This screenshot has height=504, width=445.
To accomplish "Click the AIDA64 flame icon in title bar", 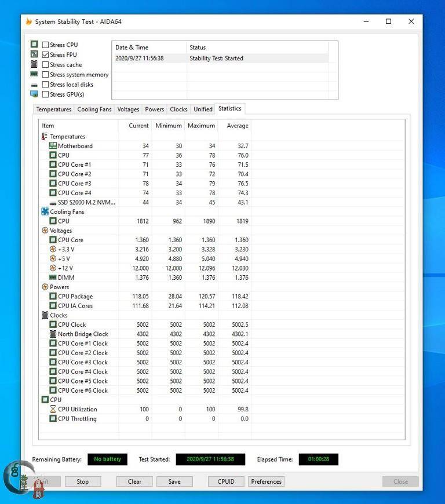I will [29, 21].
